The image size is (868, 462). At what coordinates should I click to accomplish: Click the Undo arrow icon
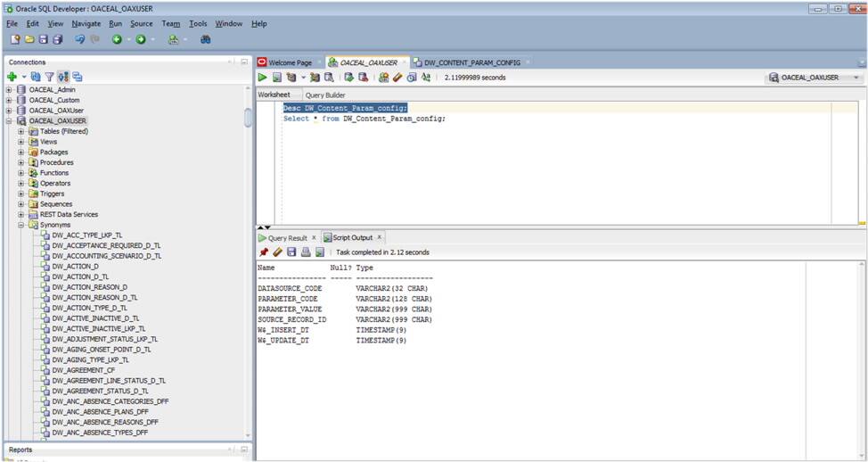[x=80, y=39]
